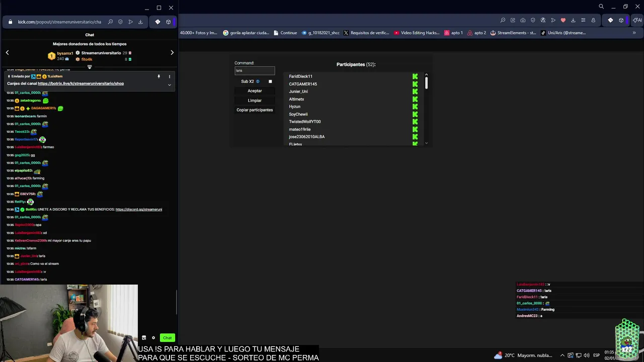Open the discord.gg/streameruni link in chat
The image size is (644, 362).
coord(139,209)
